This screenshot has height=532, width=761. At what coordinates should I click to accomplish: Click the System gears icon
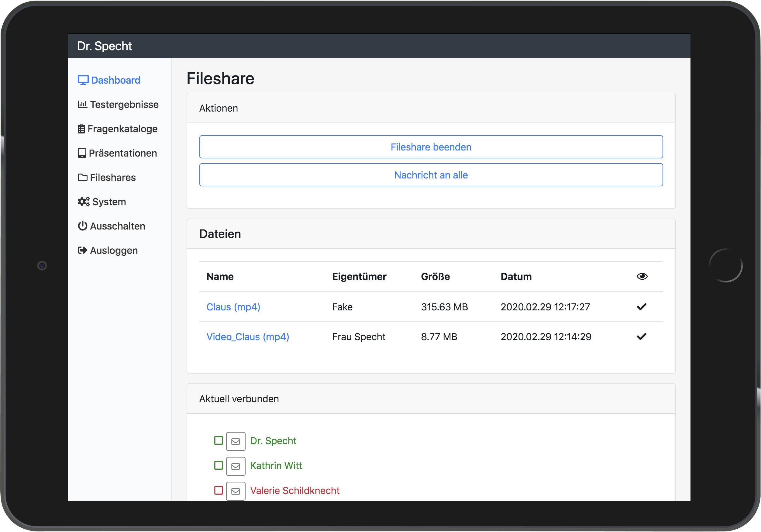click(x=84, y=202)
